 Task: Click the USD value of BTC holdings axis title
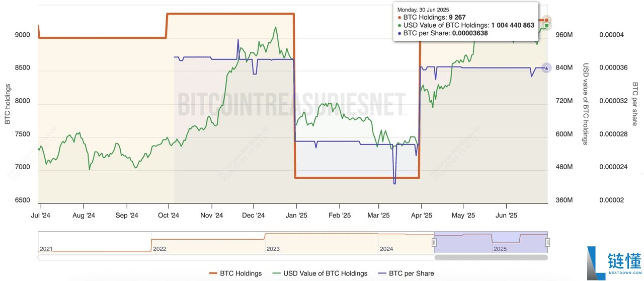[x=585, y=104]
